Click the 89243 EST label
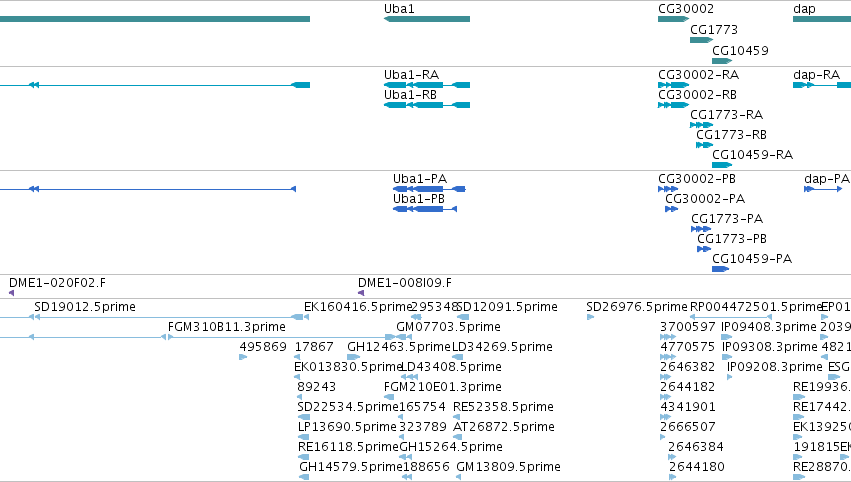Image resolution: width=851 pixels, height=482 pixels. click(x=317, y=388)
